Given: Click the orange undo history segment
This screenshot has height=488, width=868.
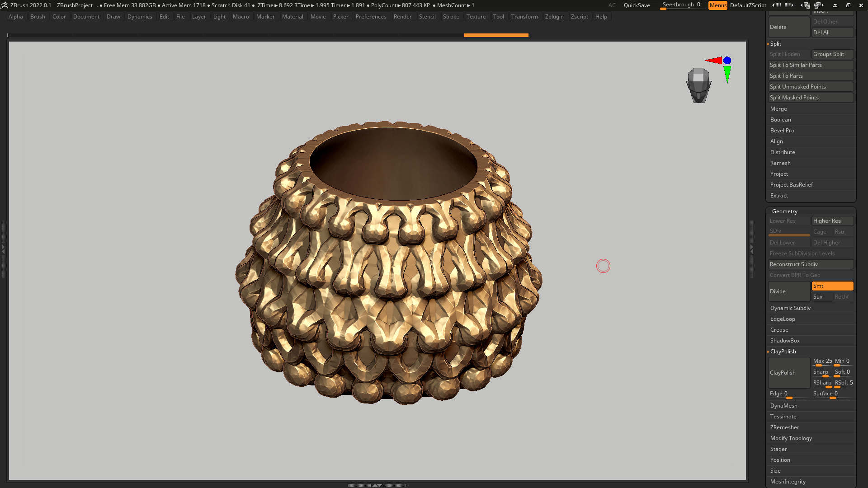Looking at the screenshot, I should (496, 35).
